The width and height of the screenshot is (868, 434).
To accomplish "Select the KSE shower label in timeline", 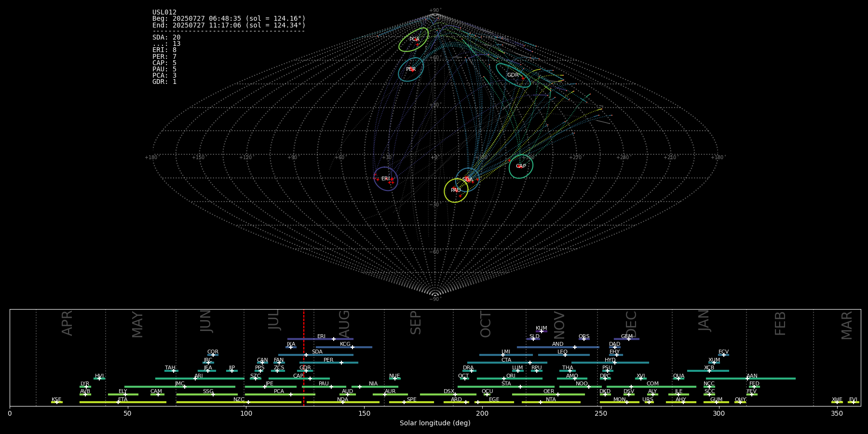I will pos(56,400).
